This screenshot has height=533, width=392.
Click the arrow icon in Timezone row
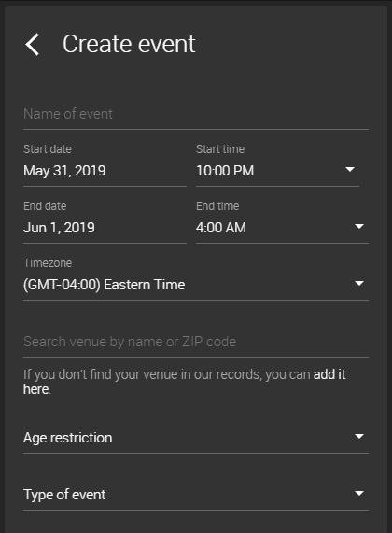(x=359, y=283)
